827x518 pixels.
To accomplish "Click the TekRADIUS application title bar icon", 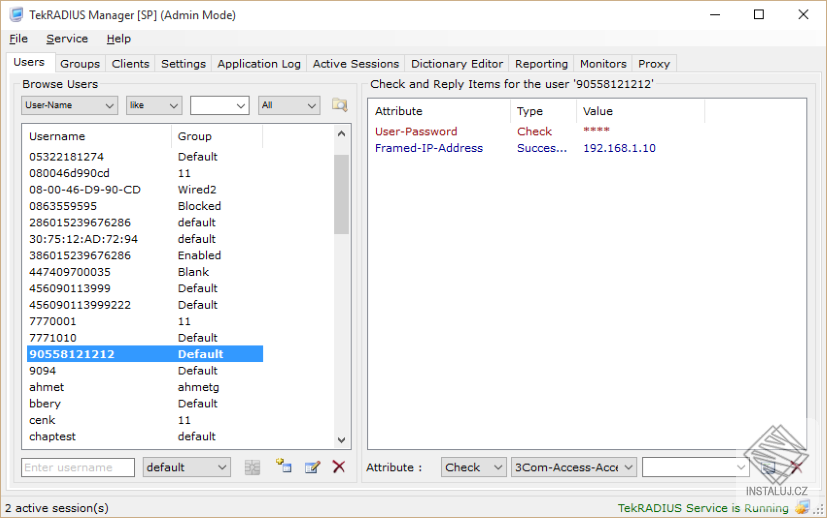I will coord(16,14).
